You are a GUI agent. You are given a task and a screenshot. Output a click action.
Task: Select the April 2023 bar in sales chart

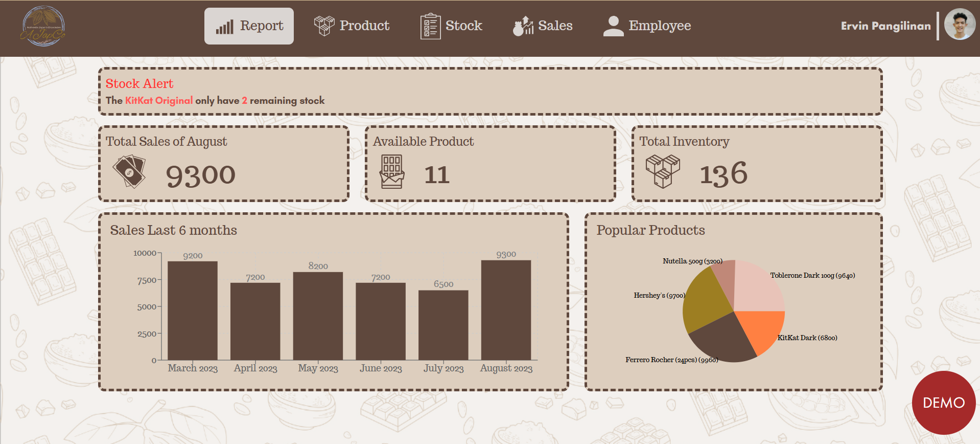pyautogui.click(x=255, y=321)
